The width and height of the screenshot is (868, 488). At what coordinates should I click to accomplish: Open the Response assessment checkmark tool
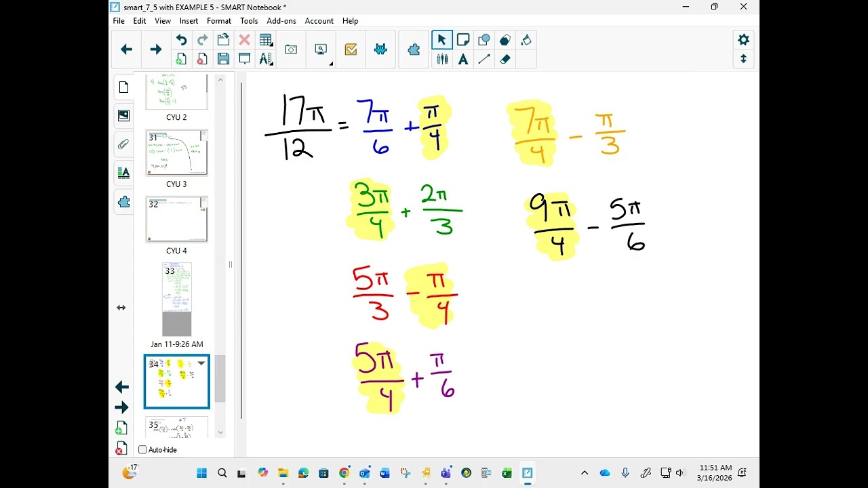point(351,49)
